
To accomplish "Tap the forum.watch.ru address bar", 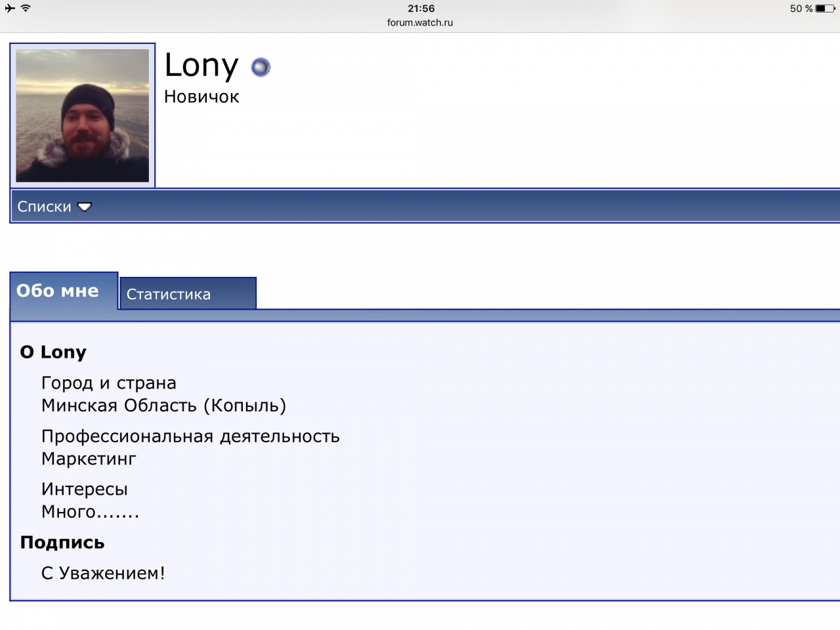I will click(420, 22).
